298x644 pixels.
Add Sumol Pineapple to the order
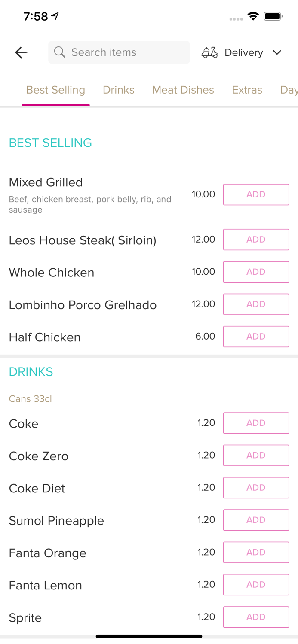pyautogui.click(x=256, y=520)
